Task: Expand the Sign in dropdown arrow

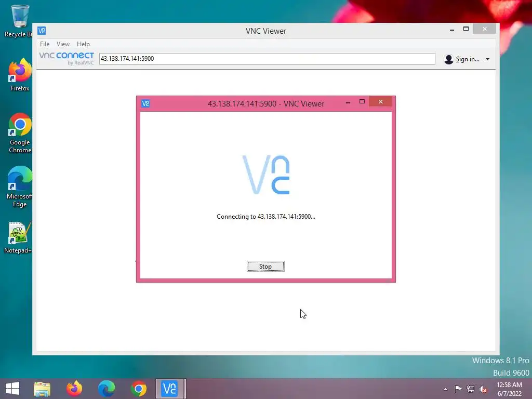Action: (x=487, y=59)
